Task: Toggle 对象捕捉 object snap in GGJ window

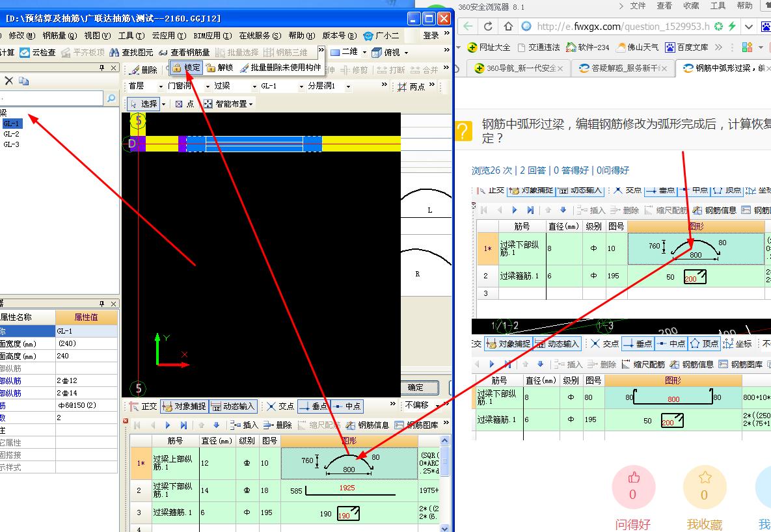Action: pyautogui.click(x=184, y=406)
